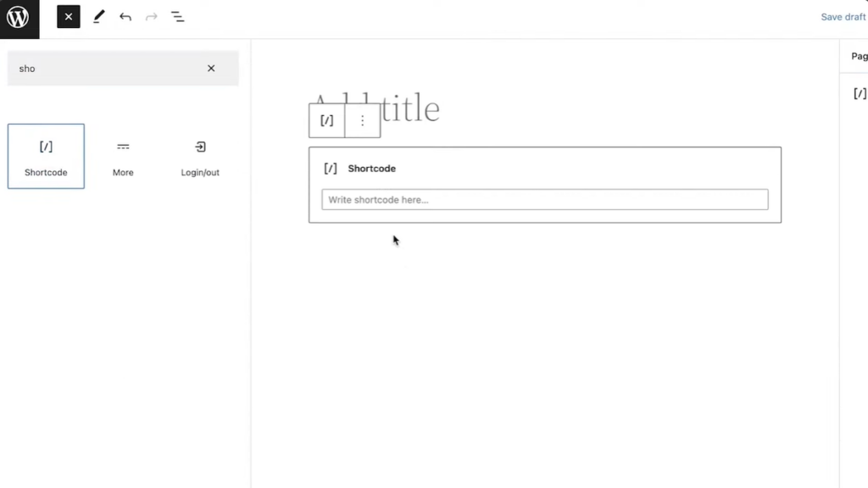The image size is (868, 488).
Task: Click the WordPress logo icon
Action: [x=18, y=17]
